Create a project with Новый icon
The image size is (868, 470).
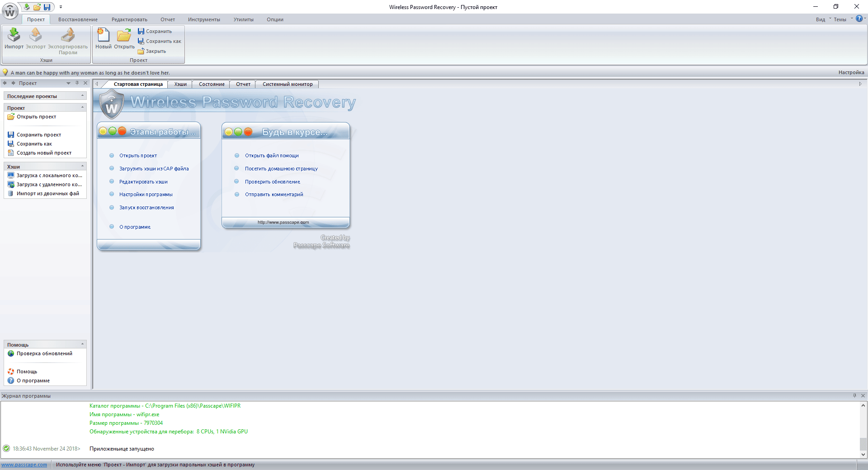[x=104, y=39]
